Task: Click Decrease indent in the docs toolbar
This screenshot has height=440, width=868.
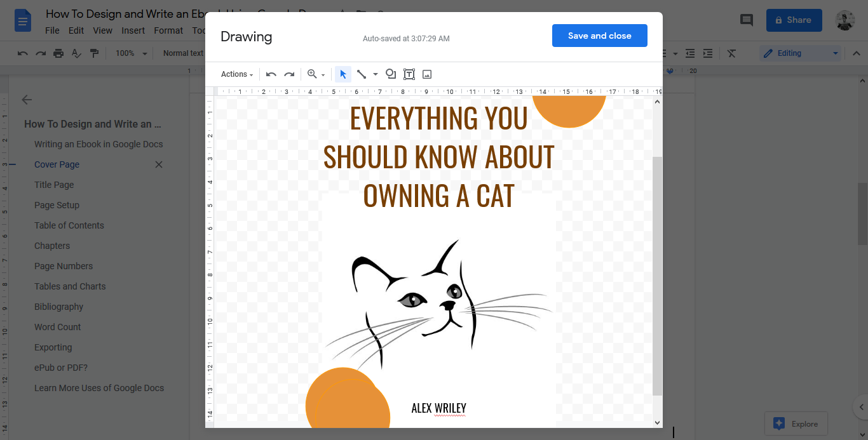Action: [690, 53]
